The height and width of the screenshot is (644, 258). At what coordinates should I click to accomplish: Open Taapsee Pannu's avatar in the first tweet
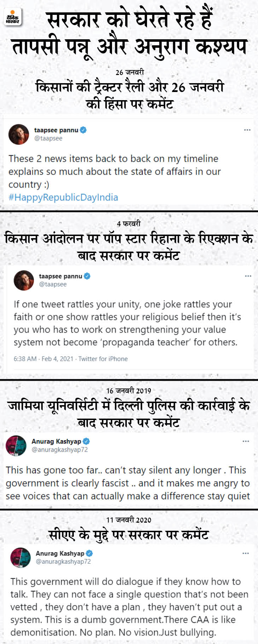click(x=19, y=134)
